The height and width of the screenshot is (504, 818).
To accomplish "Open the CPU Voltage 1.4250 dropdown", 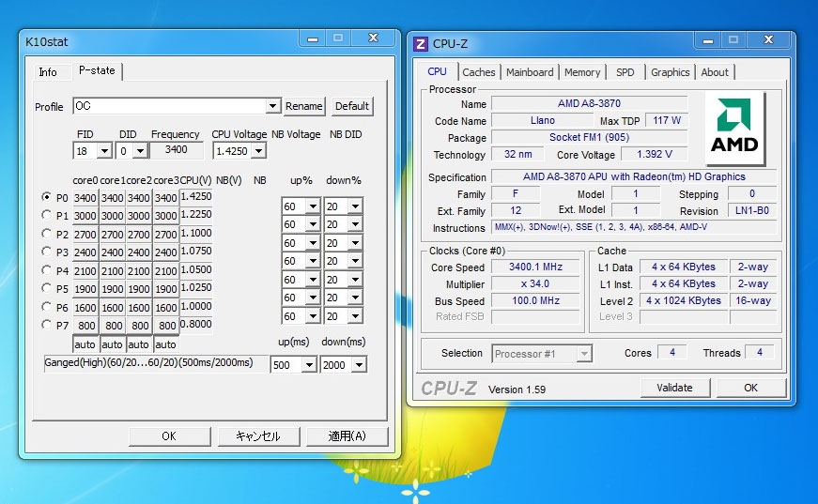I will 259,151.
